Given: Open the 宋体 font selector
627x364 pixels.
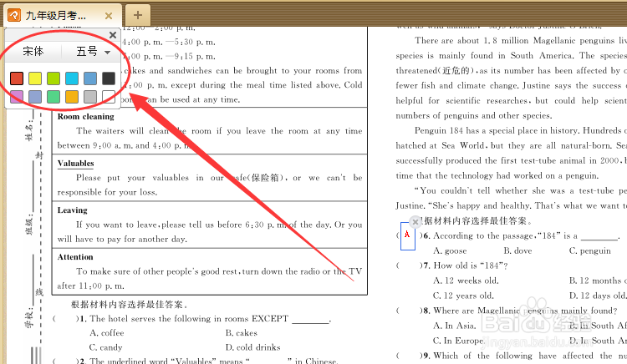Looking at the screenshot, I should [33, 52].
